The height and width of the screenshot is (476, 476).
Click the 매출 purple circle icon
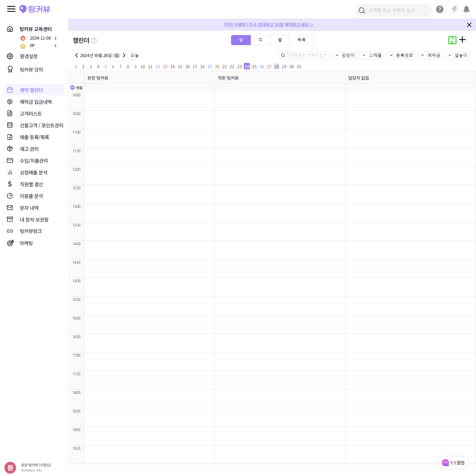(x=72, y=88)
